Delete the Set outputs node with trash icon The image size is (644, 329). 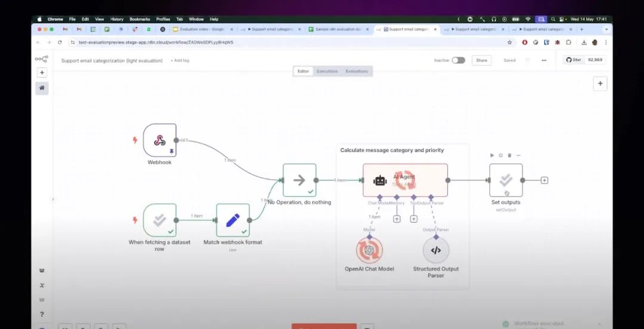point(509,155)
